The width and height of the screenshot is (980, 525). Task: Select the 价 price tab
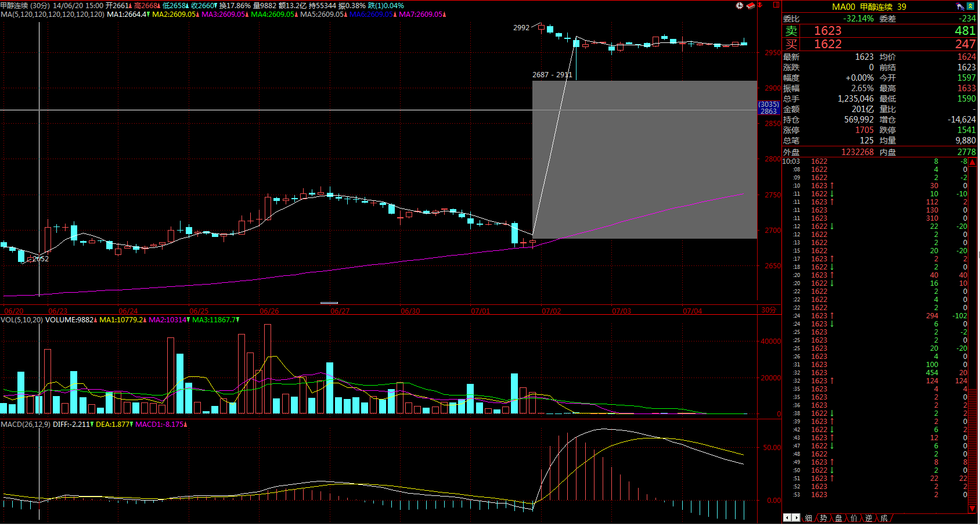click(853, 518)
